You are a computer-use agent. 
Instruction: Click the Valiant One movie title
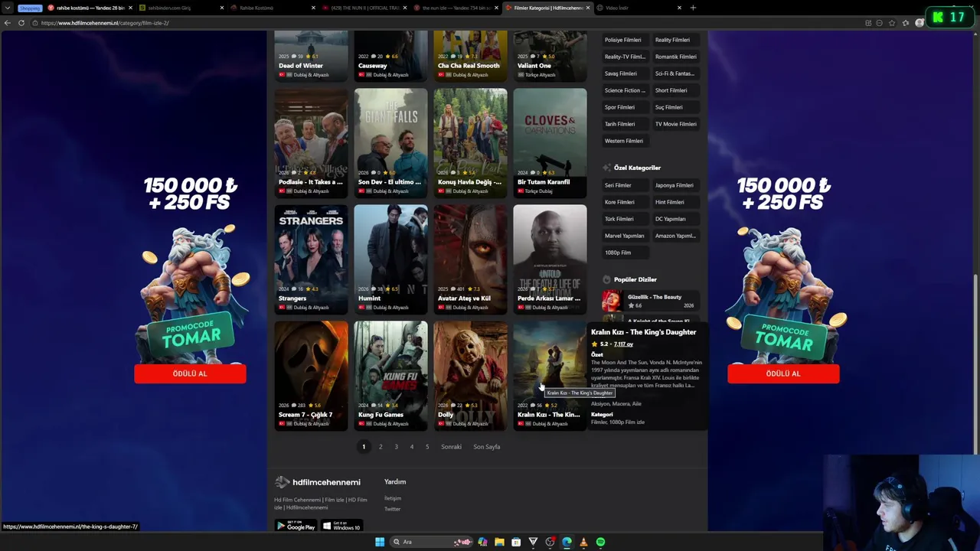coord(534,66)
